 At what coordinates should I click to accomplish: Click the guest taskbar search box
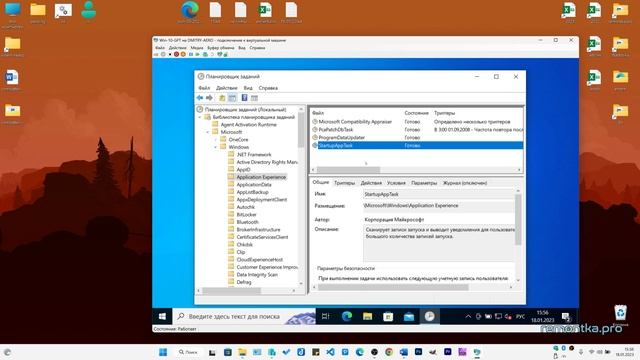(244, 316)
